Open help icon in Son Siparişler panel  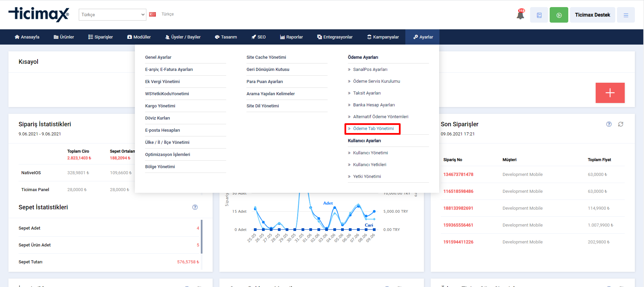click(609, 124)
